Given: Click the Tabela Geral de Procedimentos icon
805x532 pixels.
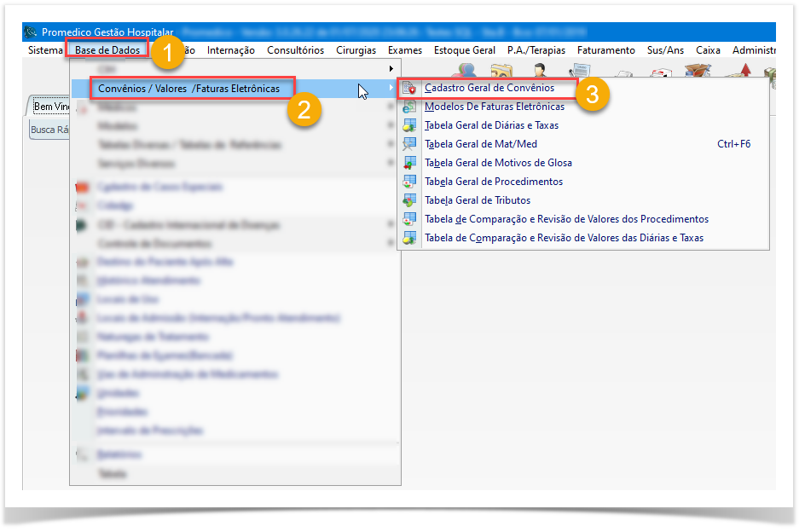Looking at the screenshot, I should pos(410,182).
